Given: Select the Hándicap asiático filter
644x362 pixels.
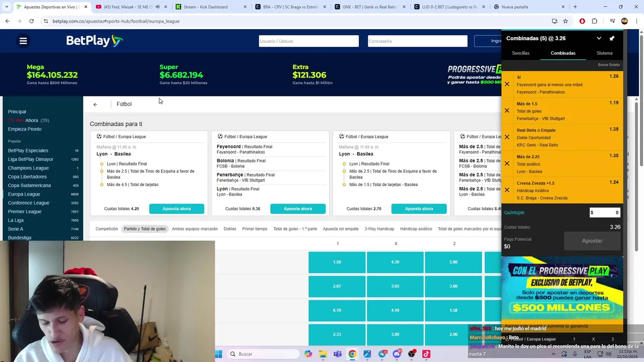Looking at the screenshot, I should click(x=416, y=229).
